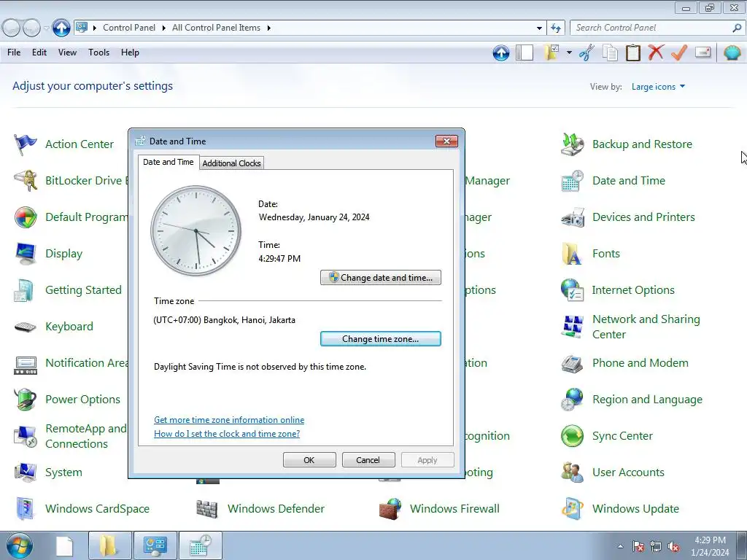This screenshot has width=747, height=560.
Task: Open Power Options
Action: point(67,400)
